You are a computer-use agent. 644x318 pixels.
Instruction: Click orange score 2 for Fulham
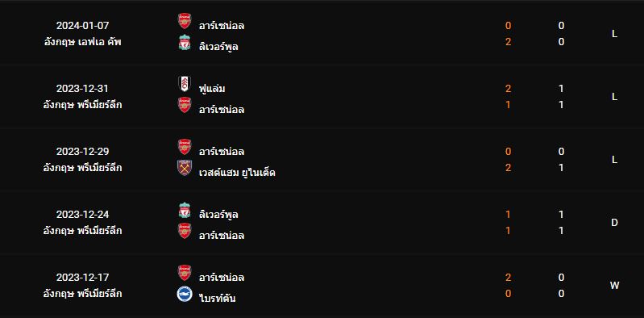[x=508, y=89]
